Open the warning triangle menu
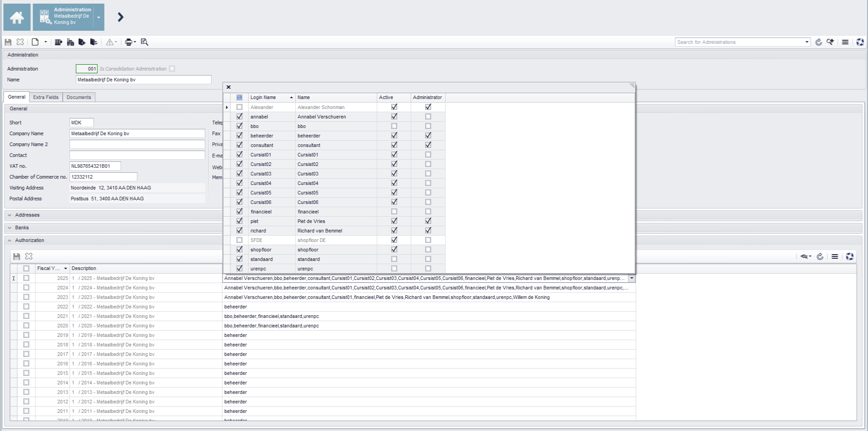The image size is (868, 431). point(111,42)
